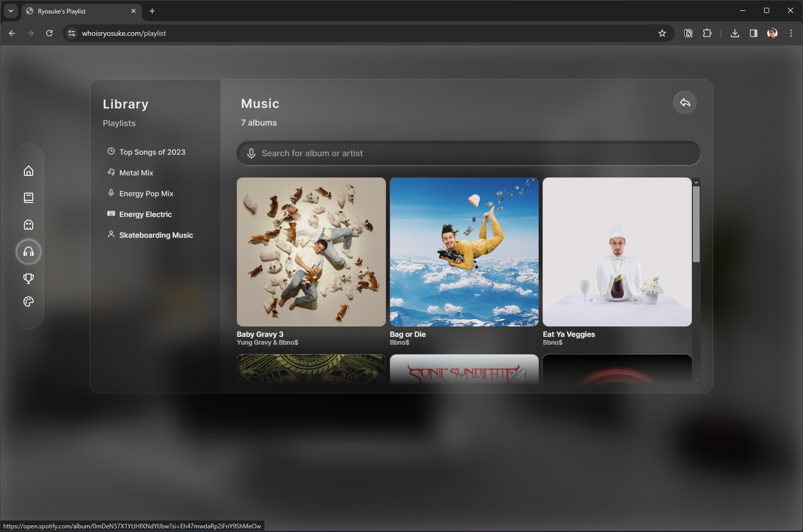The width and height of the screenshot is (803, 532).
Task: Open the Energy Pop Mix playlist
Action: pyautogui.click(x=147, y=193)
